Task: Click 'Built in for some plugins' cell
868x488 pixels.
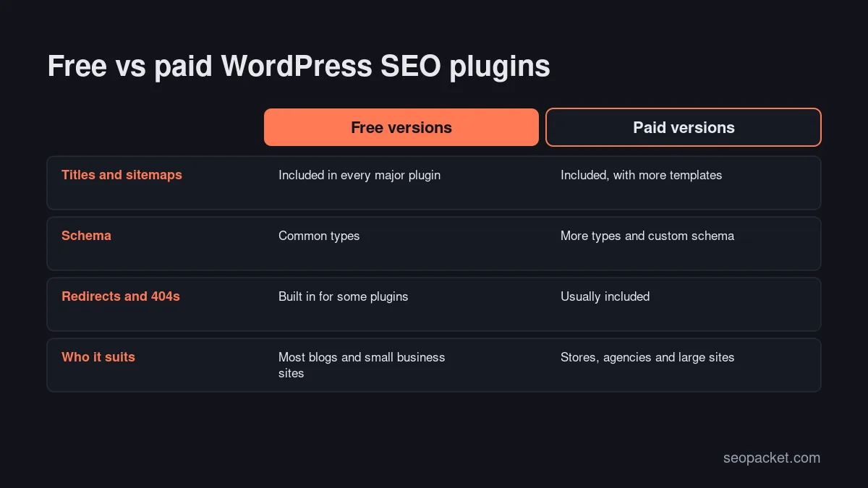Action: (343, 296)
